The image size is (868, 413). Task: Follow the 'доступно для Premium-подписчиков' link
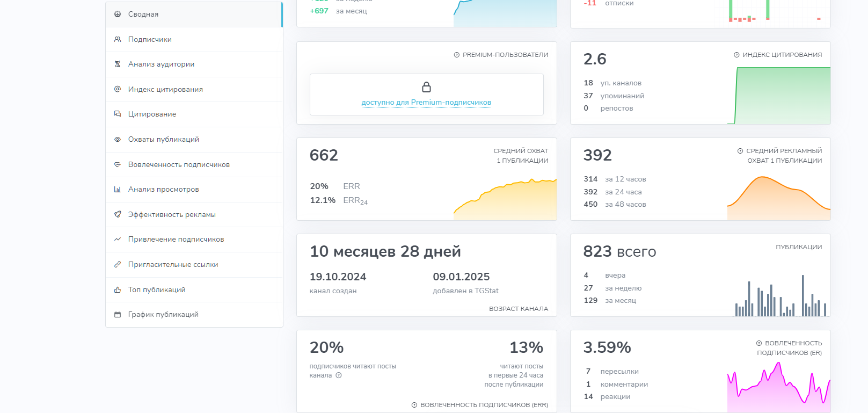[426, 103]
